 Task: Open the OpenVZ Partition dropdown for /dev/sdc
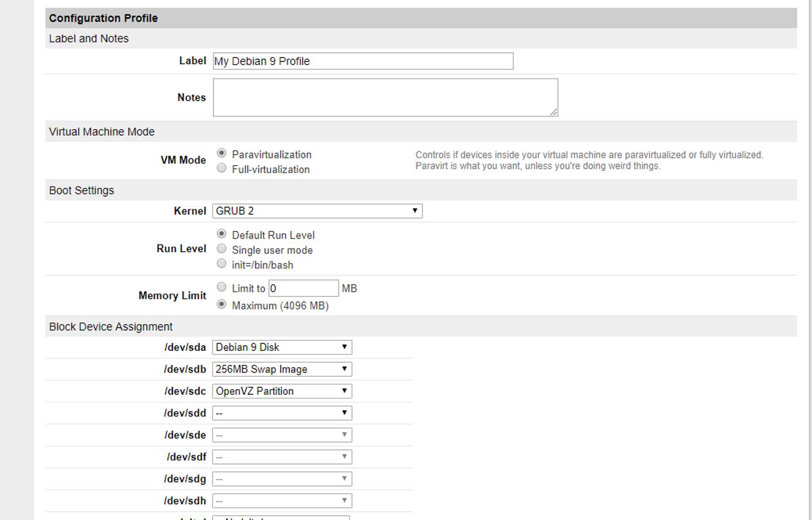[281, 391]
